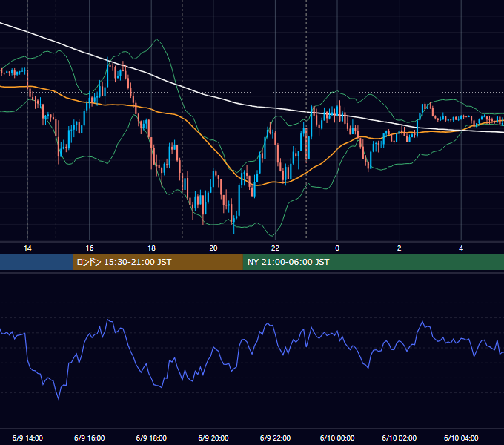Click the 6/10 00:00 date label
Screen dimensions: 504x445
click(x=337, y=438)
